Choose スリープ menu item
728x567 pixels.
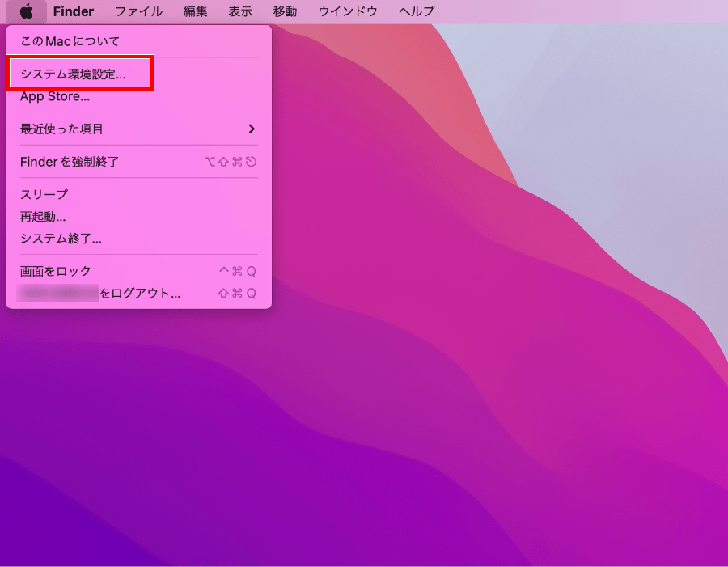(x=139, y=194)
